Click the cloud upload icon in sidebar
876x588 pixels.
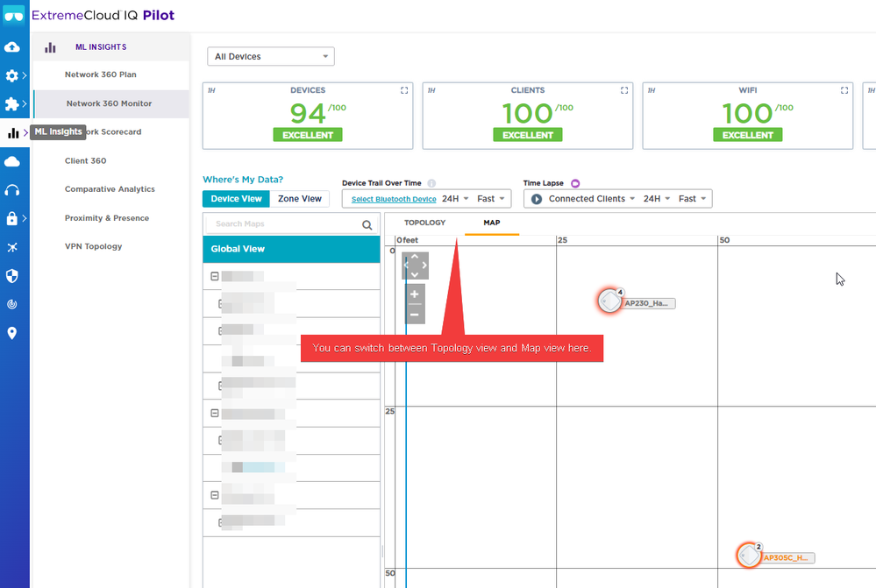pos(12,47)
